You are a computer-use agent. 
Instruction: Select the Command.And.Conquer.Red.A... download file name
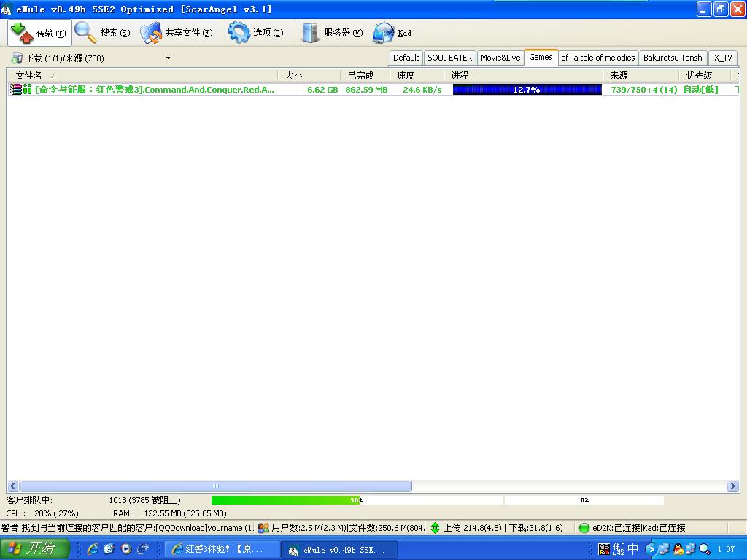coord(155,90)
